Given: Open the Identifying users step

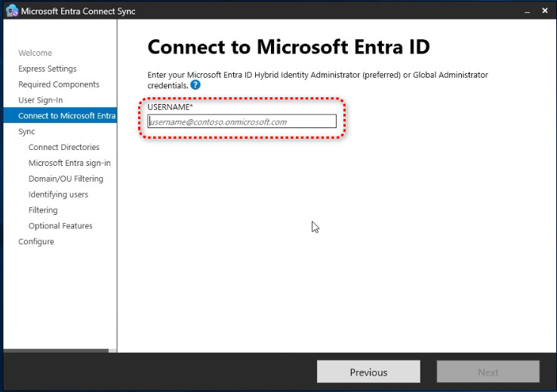Looking at the screenshot, I should point(58,194).
